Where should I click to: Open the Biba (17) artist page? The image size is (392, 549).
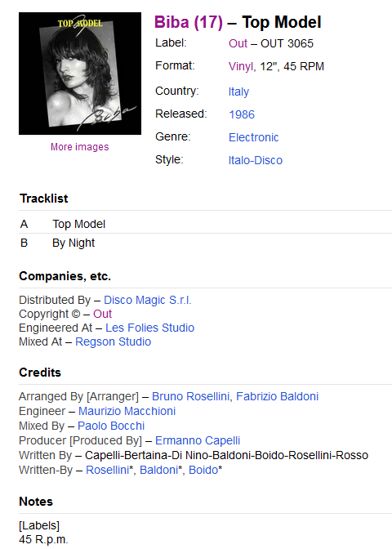[189, 22]
